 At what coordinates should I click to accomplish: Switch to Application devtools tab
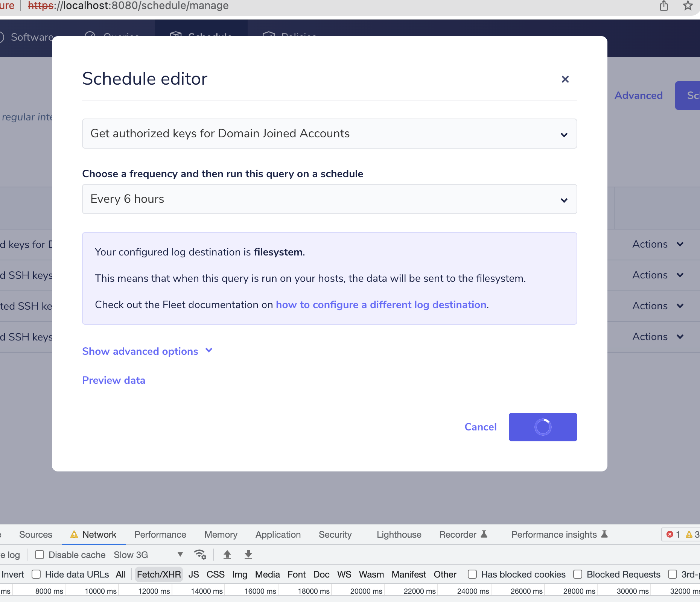pyautogui.click(x=278, y=535)
